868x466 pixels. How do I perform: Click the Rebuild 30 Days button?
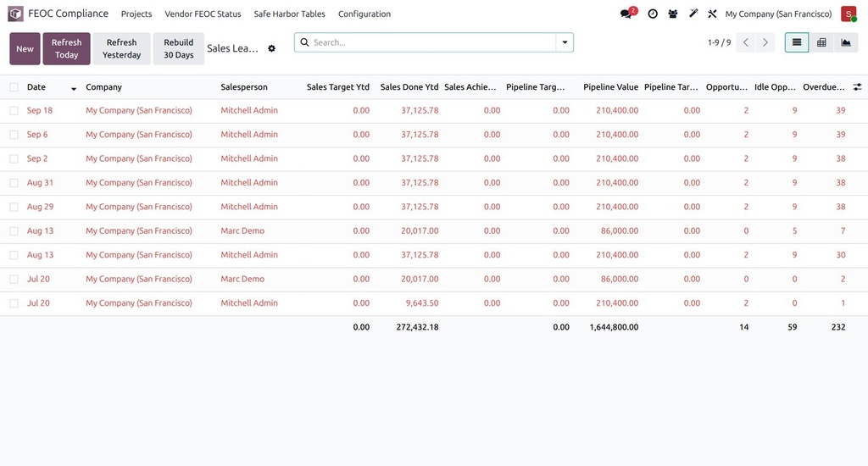(178, 48)
